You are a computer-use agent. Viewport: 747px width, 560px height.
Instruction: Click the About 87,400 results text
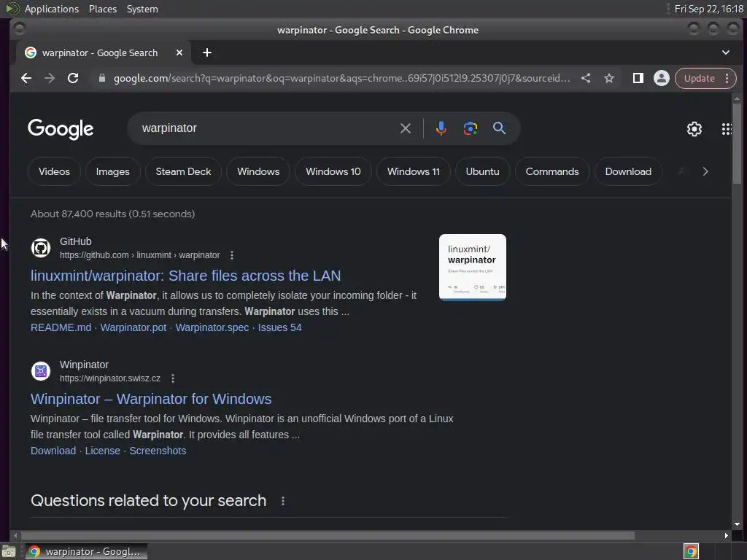coord(112,214)
